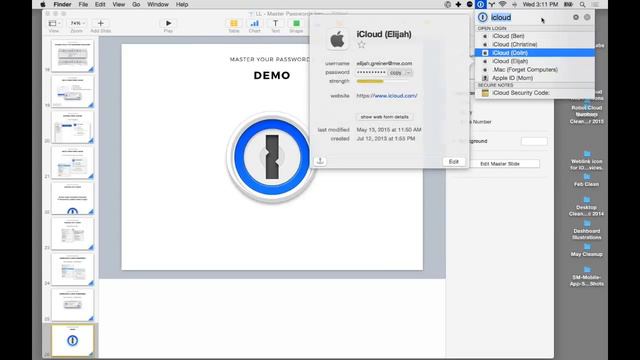Click the large 1Password logo on the slide
The image size is (640, 360).
pyautogui.click(x=271, y=157)
